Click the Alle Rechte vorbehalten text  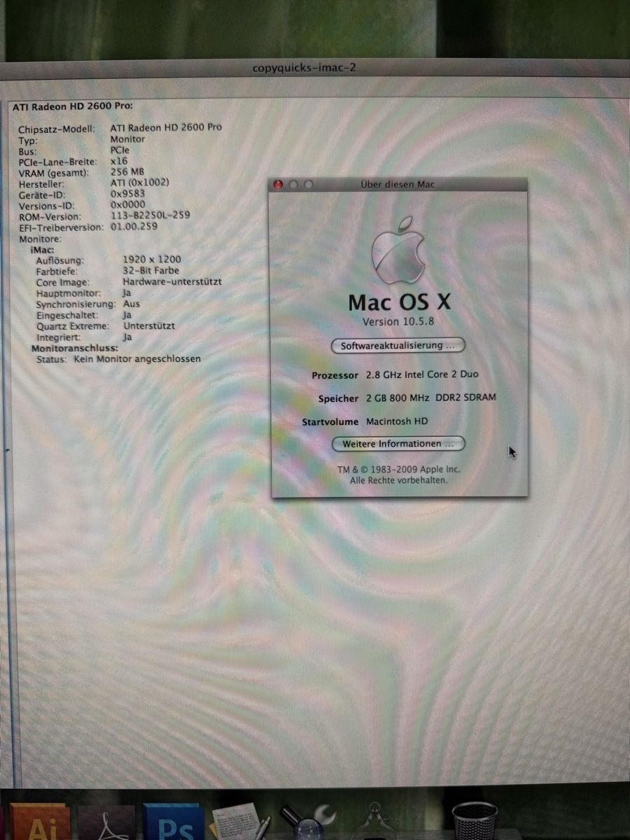399,480
